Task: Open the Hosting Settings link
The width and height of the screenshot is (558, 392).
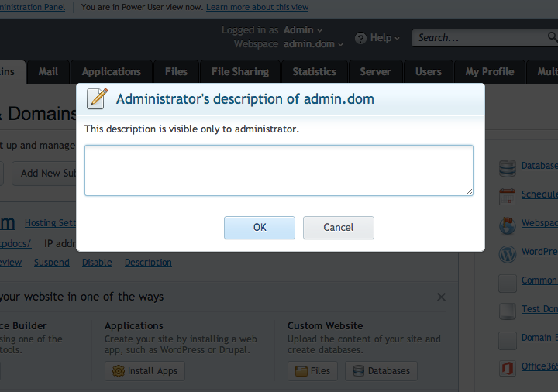Action: (x=50, y=223)
